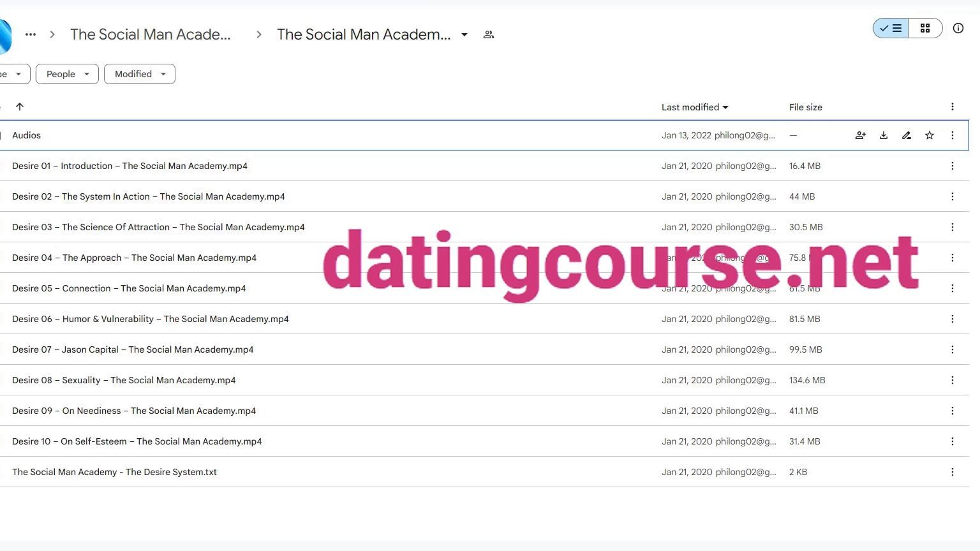
Task: Open the first Social Man Academy breadcrumb
Action: 151,34
